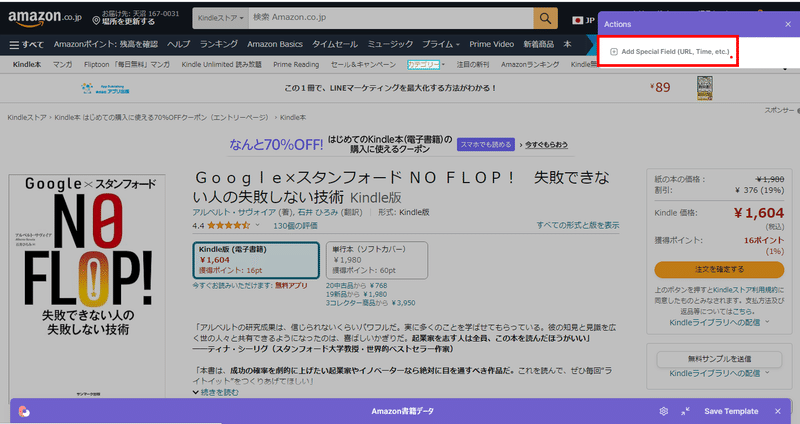Open Amazonポイント: 残高を確認 link
The width and height of the screenshot is (800, 424).
pos(106,44)
